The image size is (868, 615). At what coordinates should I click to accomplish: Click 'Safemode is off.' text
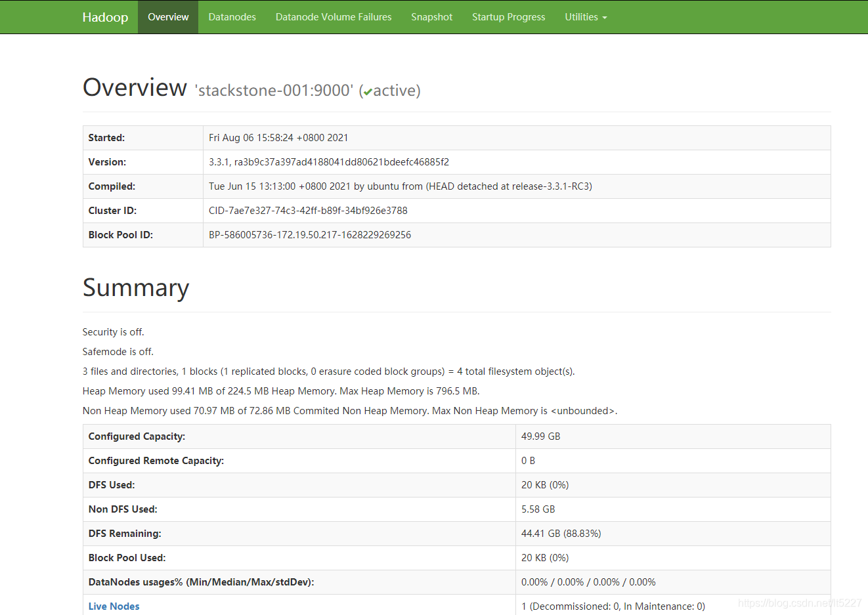coord(118,352)
